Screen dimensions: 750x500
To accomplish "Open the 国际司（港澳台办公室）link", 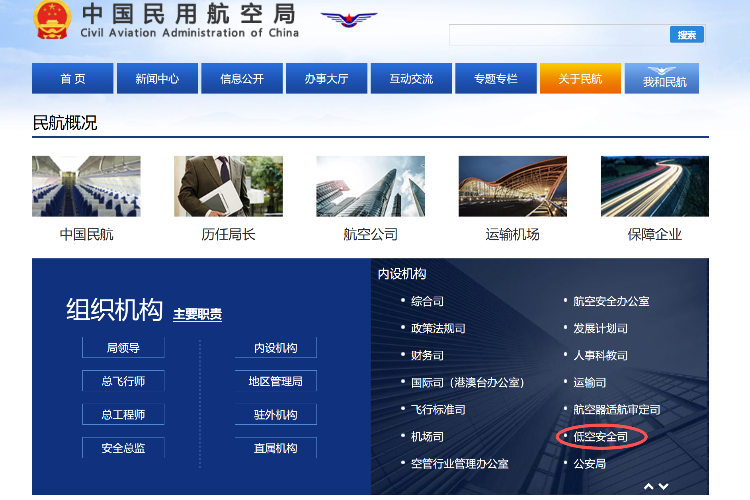I will 468,383.
